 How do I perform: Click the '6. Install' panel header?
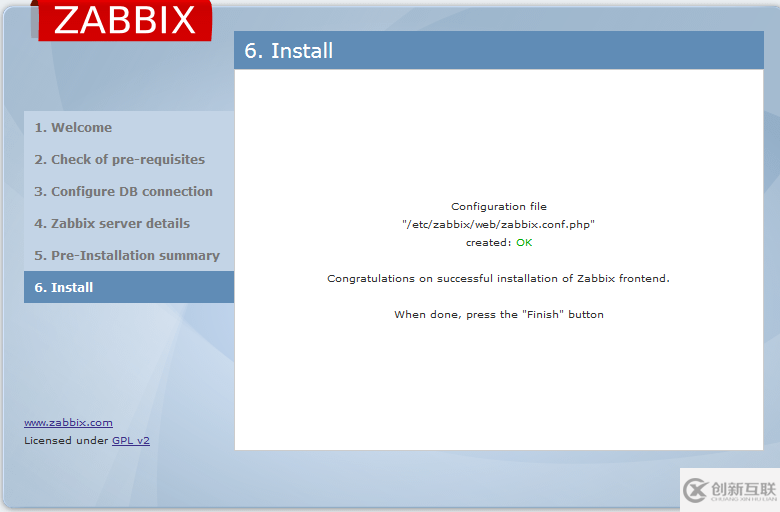tap(499, 50)
